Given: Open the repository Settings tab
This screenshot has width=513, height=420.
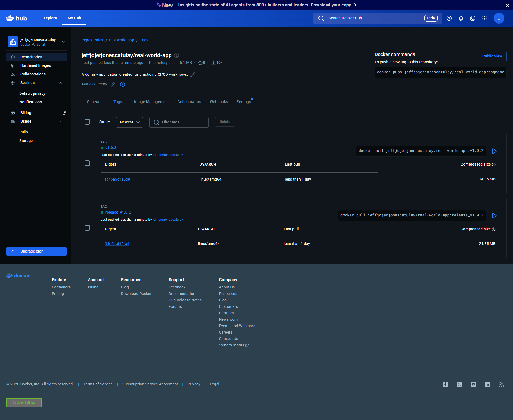Looking at the screenshot, I should pyautogui.click(x=244, y=102).
